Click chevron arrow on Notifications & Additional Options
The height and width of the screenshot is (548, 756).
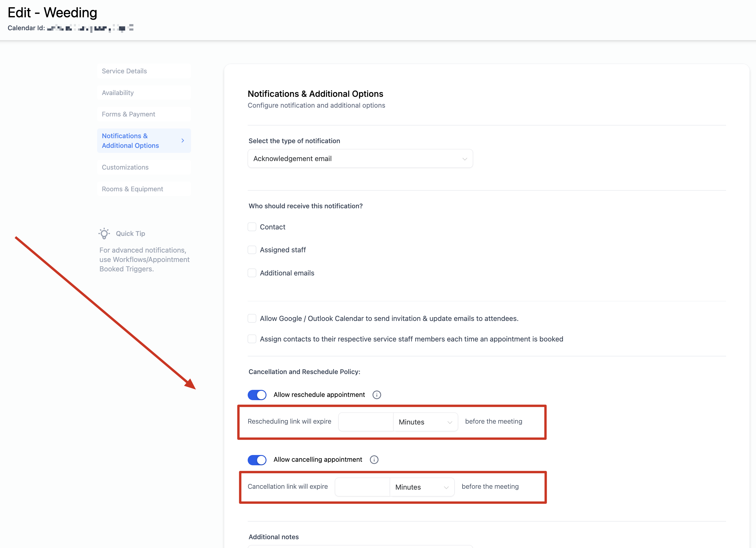click(x=183, y=141)
